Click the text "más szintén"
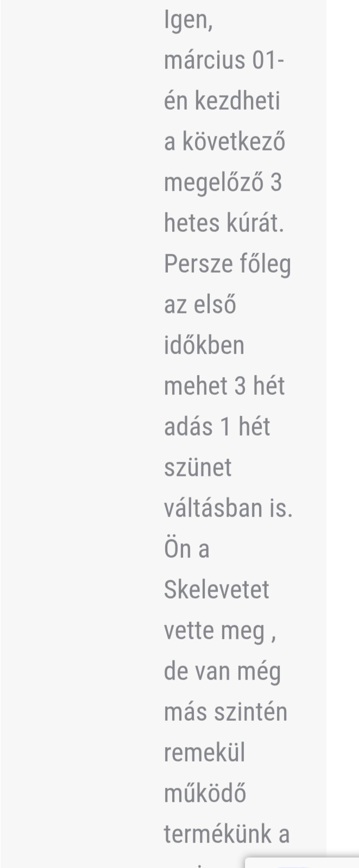This screenshot has width=359, height=868. click(x=225, y=712)
